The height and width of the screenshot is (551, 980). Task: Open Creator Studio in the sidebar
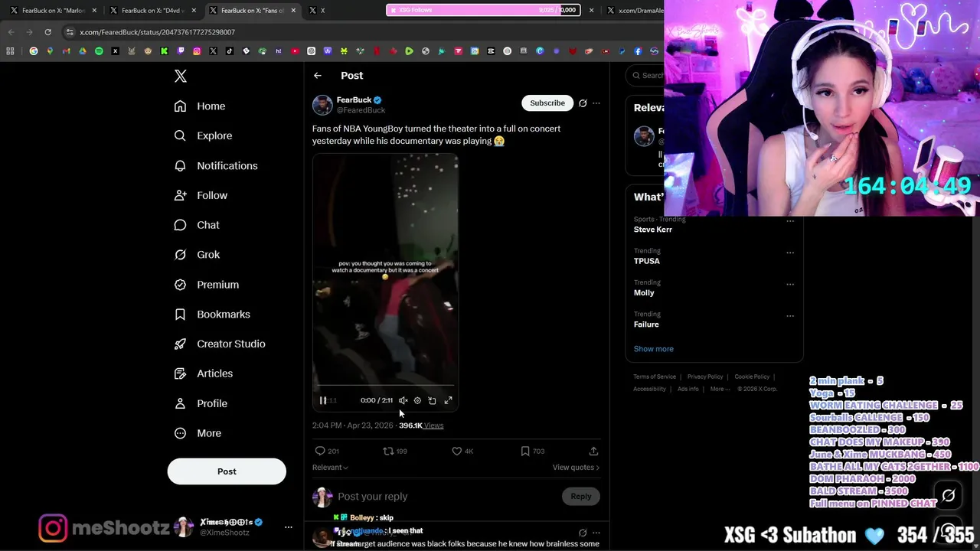pyautogui.click(x=220, y=344)
